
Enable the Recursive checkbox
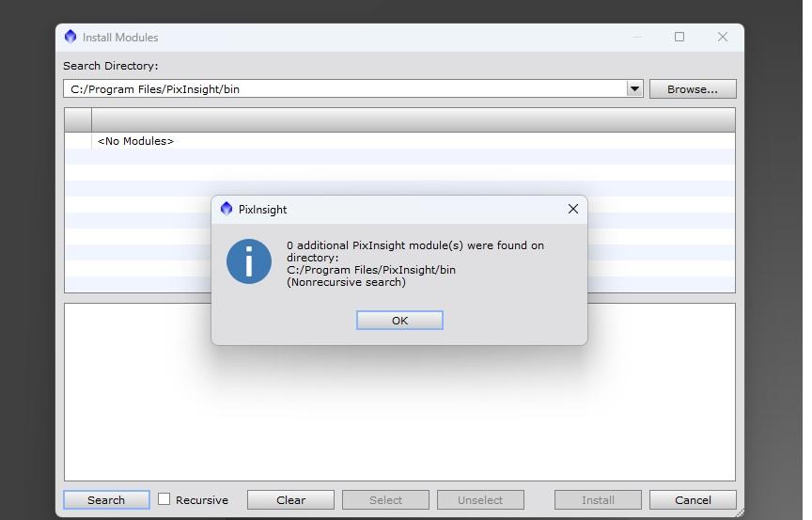[x=164, y=499]
